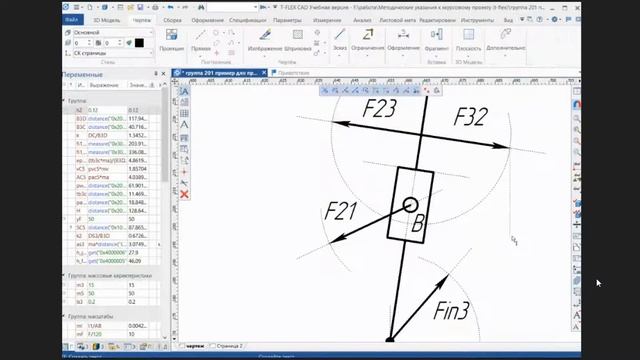Screen dimensions: 640x360
Task: Click the variables panel vertical scrollbar
Action: coord(165,135)
